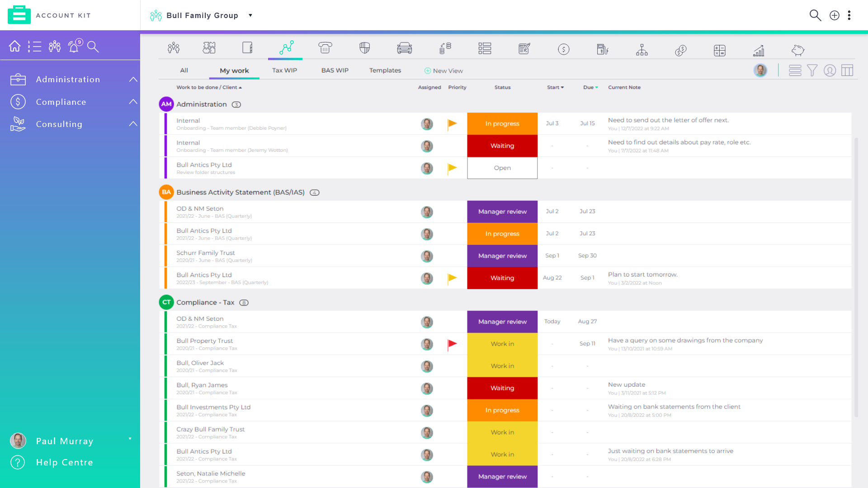This screenshot has width=868, height=488.
Task: Click note 'Waiting on bank statements from the client'
Action: tap(674, 407)
